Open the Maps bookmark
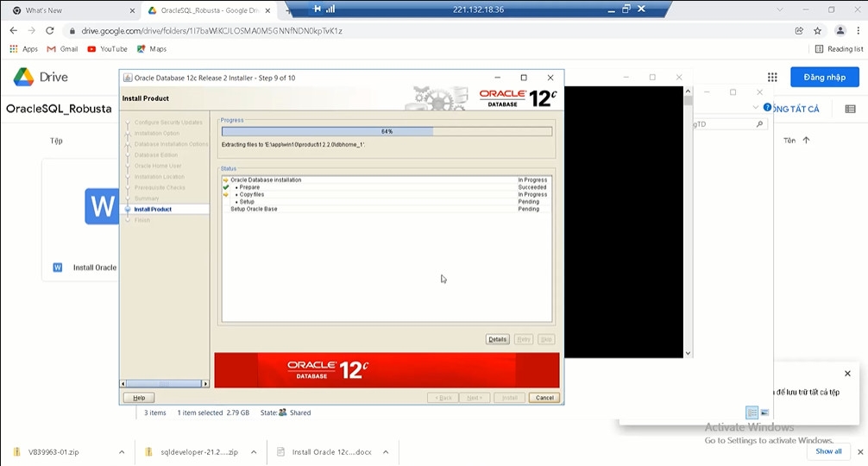Screen dimensions: 868x466 [x=152, y=49]
